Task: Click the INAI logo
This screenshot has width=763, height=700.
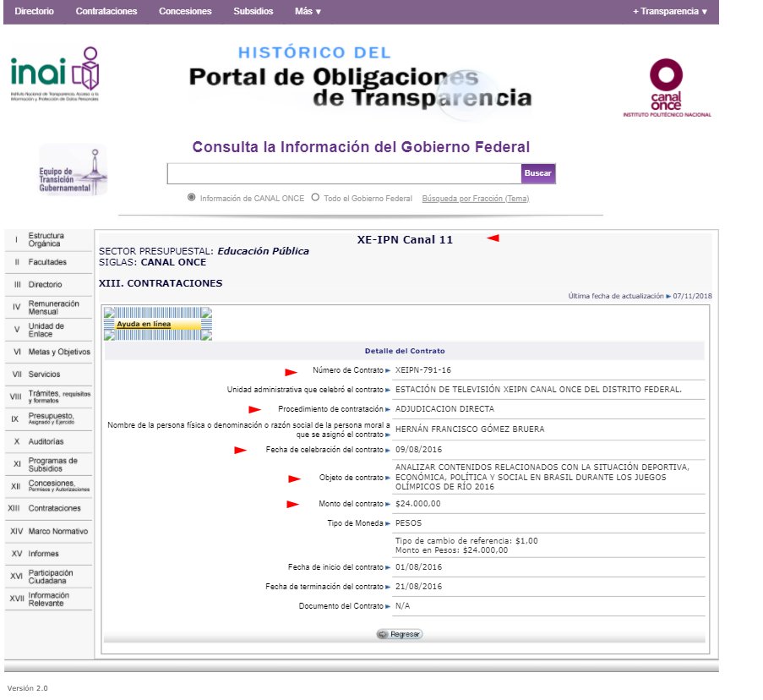Action: click(x=54, y=74)
